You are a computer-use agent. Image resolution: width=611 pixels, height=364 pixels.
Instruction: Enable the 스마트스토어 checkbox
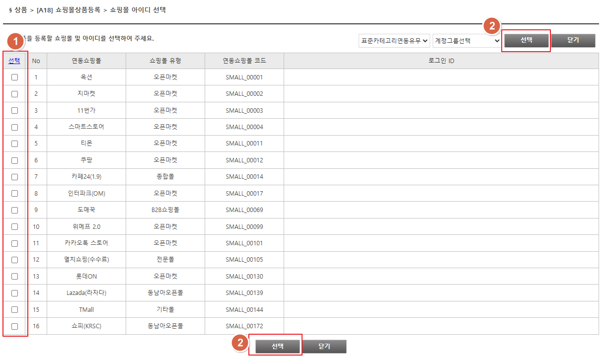point(14,127)
